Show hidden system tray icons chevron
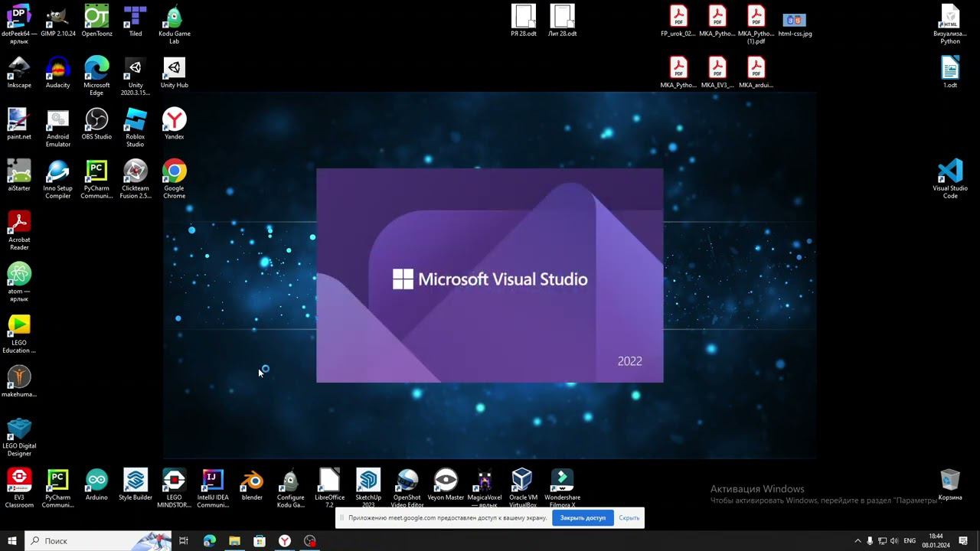Viewport: 980px width, 551px height. click(x=857, y=541)
